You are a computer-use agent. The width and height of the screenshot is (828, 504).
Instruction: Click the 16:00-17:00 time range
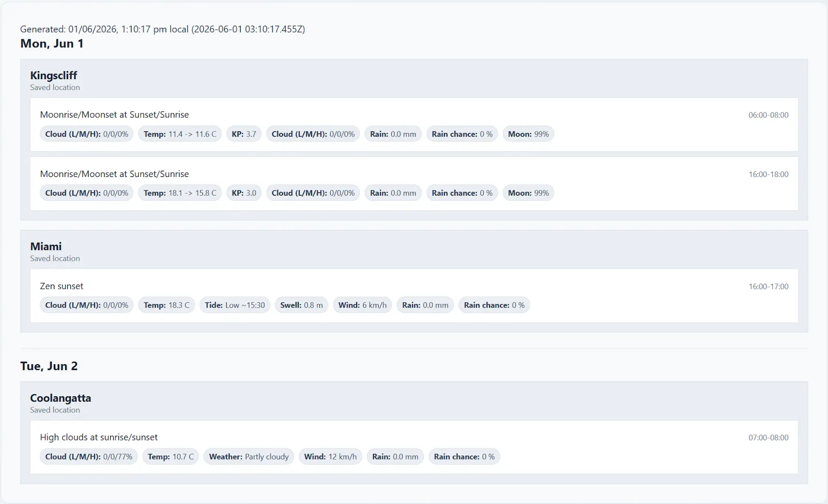click(x=768, y=286)
